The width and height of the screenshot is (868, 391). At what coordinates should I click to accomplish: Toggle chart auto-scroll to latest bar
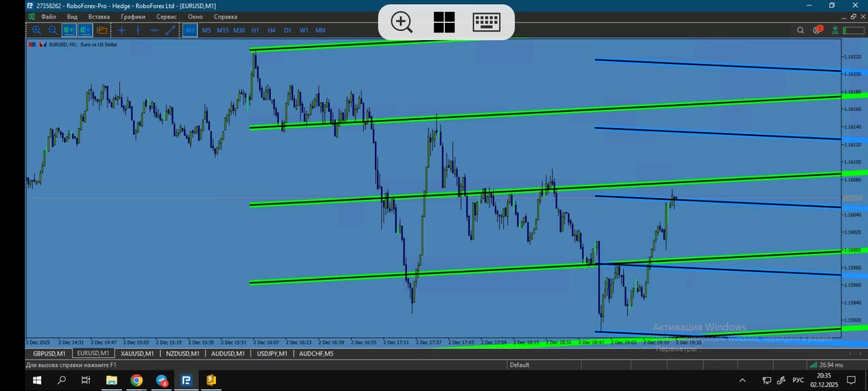tap(69, 30)
